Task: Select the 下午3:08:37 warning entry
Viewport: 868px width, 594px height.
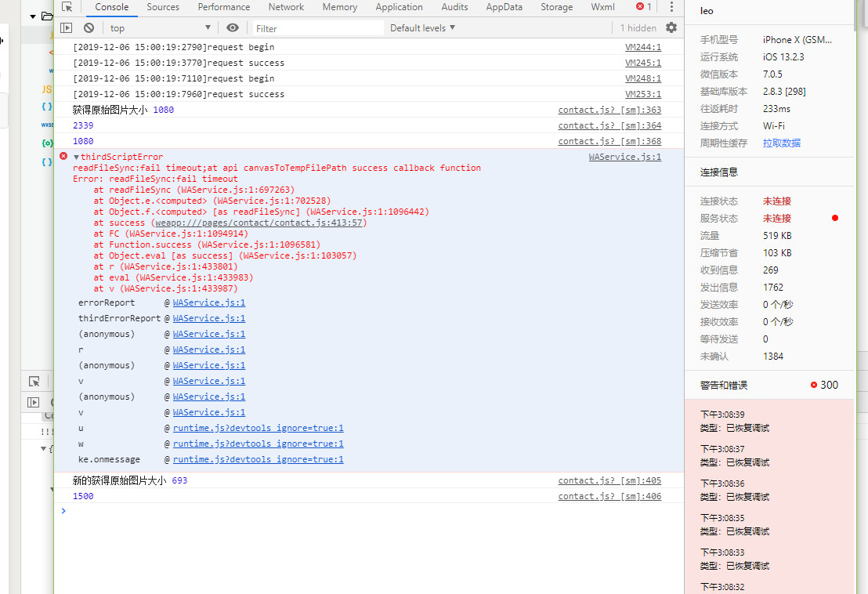Action: pyautogui.click(x=769, y=455)
